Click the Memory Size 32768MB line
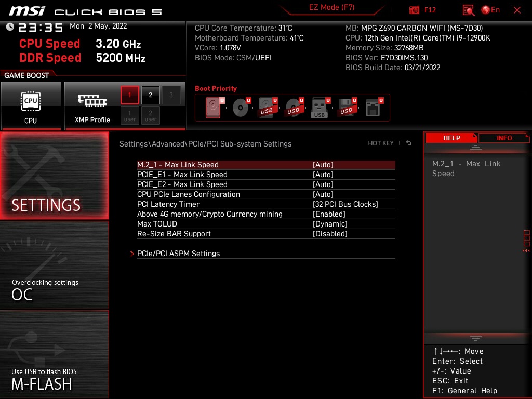This screenshot has height=399, width=532. (384, 47)
